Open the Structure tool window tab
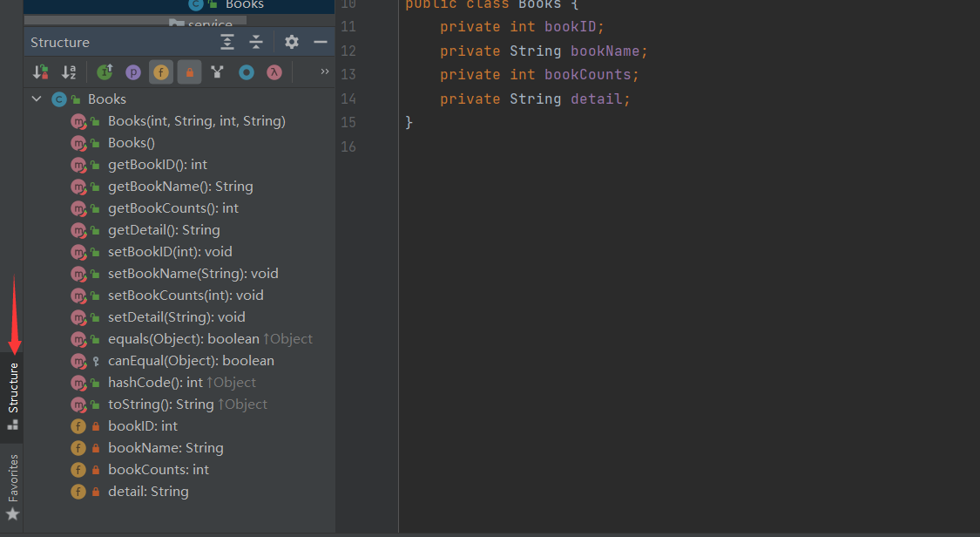This screenshot has width=980, height=537. [x=12, y=397]
